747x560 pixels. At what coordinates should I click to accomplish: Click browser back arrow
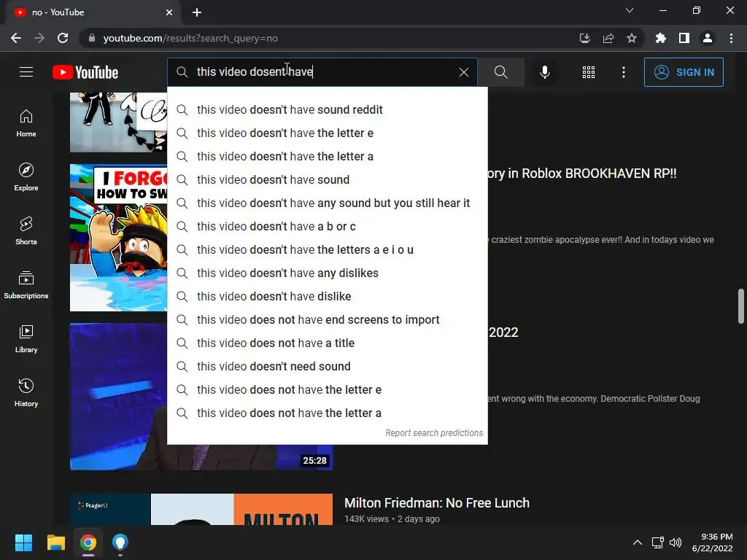16,38
